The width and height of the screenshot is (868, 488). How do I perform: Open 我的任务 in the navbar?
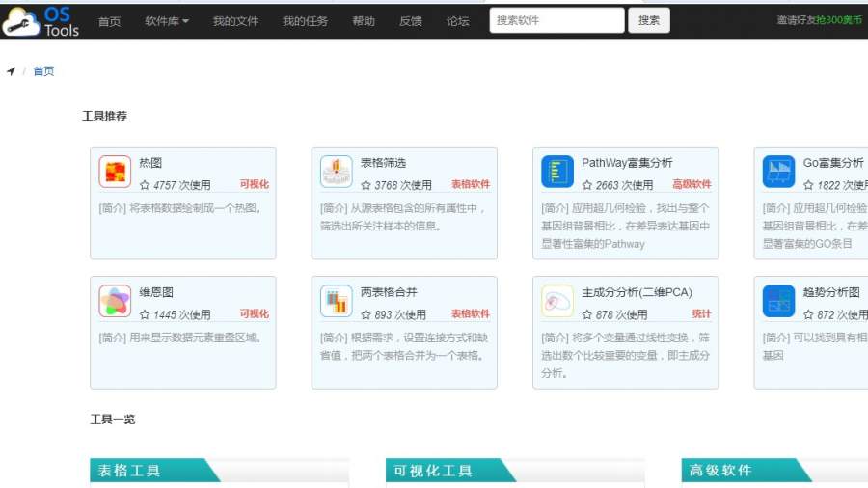coord(305,21)
